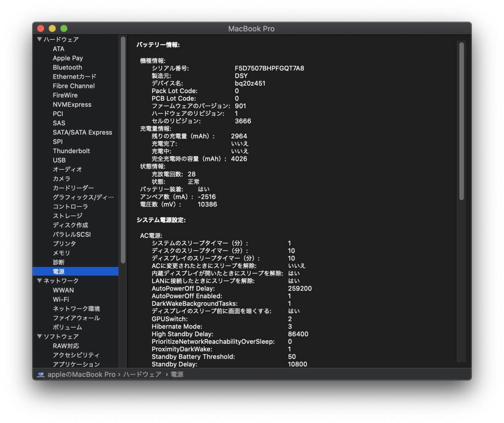Viewport: 504px width, 423px height.
Task: Click the amperage value -2516
Action: click(207, 197)
